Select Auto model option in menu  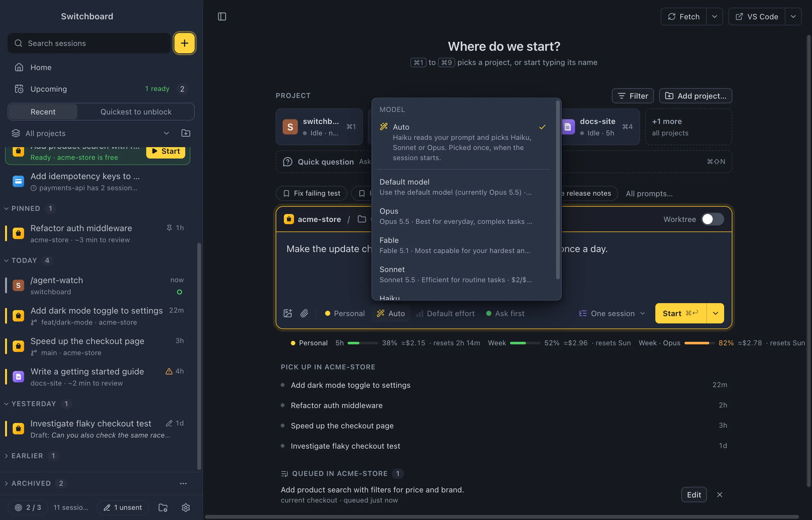463,142
